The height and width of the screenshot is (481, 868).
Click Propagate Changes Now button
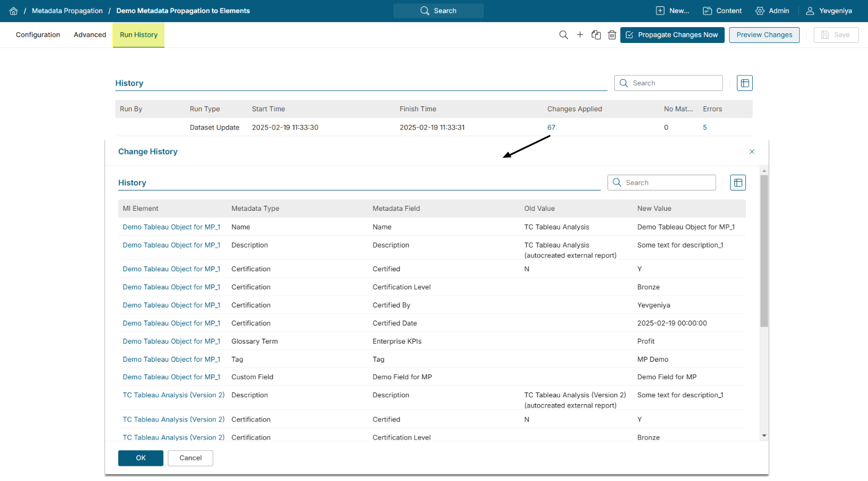[672, 35]
